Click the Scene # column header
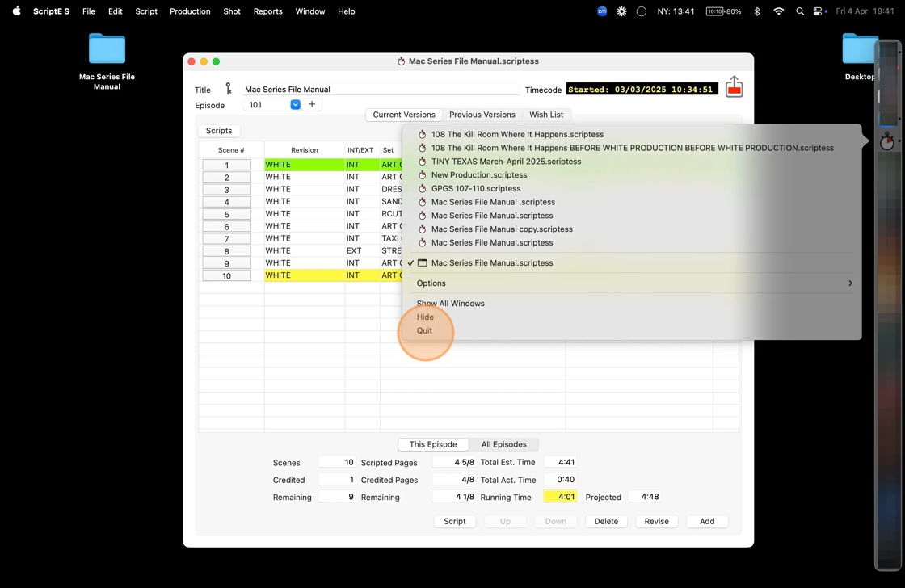The image size is (905, 588). pos(231,150)
